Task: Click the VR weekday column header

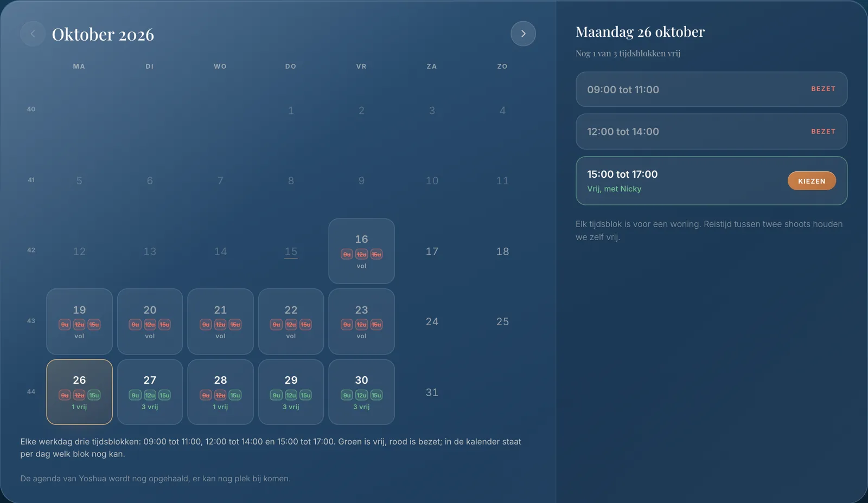Action: pos(361,66)
